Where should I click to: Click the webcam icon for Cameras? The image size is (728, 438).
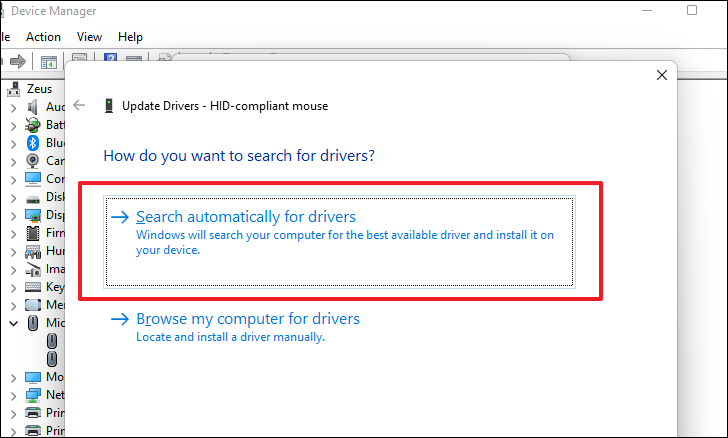coord(32,161)
